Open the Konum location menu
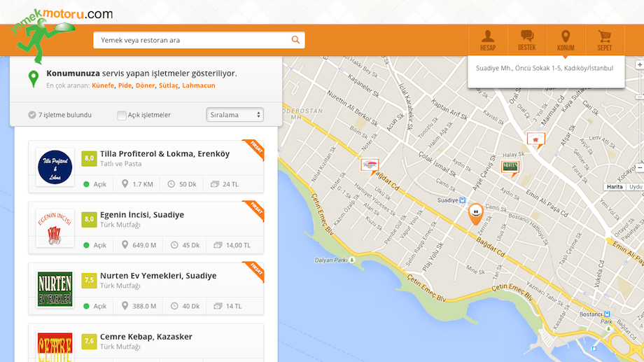Viewport: 644px width, 362px height. point(566,41)
